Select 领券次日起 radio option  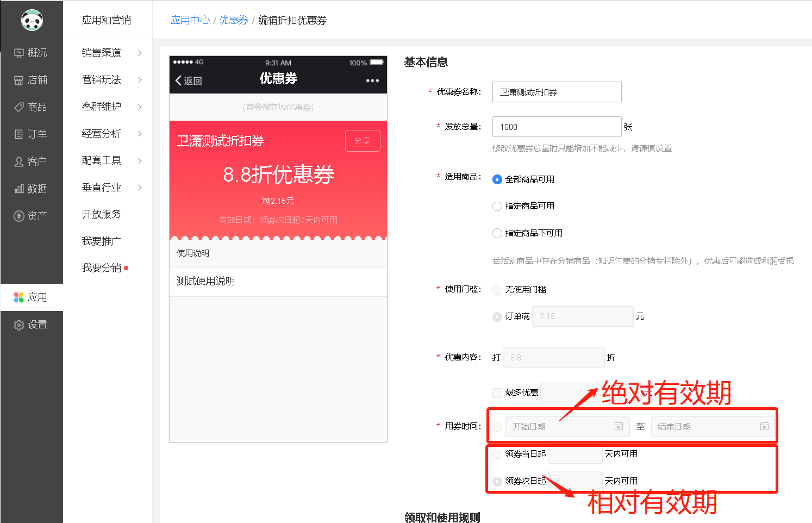click(497, 481)
